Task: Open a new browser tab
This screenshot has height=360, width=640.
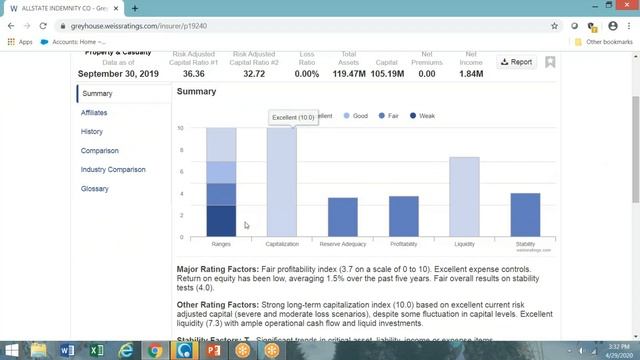Action: pos(135,8)
